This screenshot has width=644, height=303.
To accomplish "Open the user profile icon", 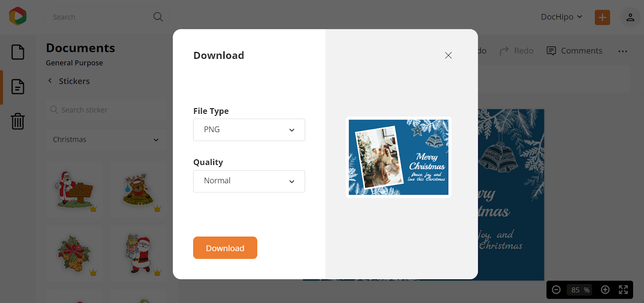I will point(630,17).
